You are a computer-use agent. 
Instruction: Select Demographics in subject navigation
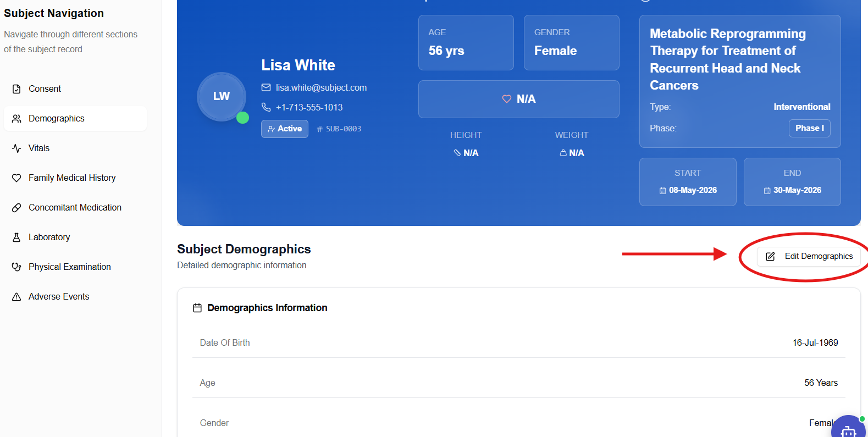point(75,118)
